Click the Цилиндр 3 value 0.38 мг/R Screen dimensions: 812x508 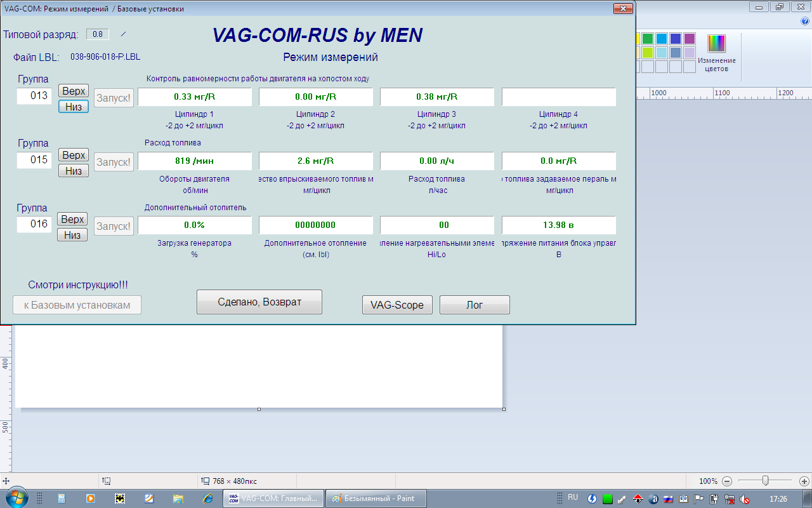click(x=437, y=97)
